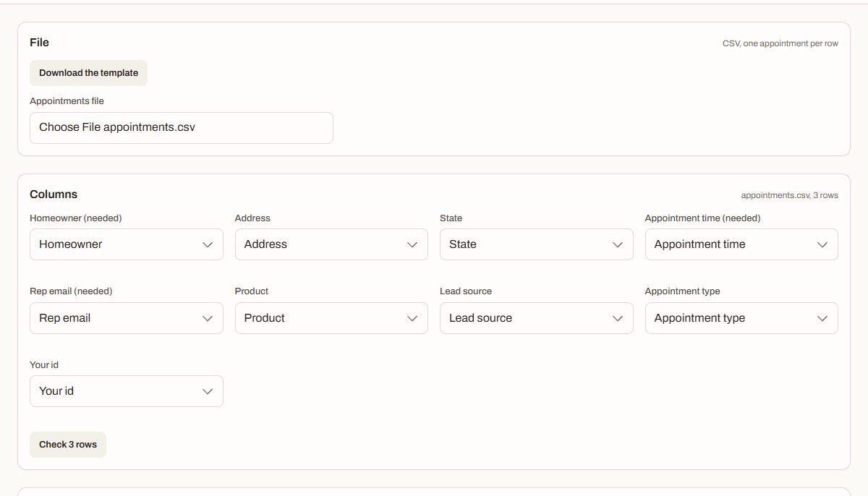Click the Columns section heading
This screenshot has height=496, width=868.
point(54,194)
